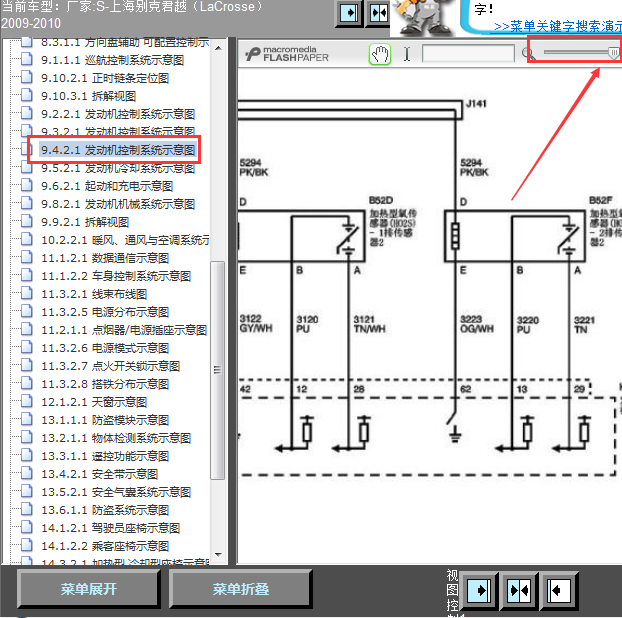Open 11.1.2.2 车身控制系统示意图

(116, 276)
